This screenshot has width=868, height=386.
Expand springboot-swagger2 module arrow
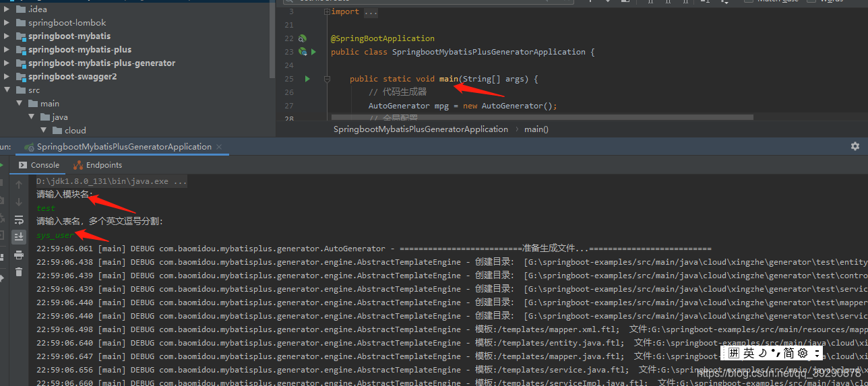point(7,76)
